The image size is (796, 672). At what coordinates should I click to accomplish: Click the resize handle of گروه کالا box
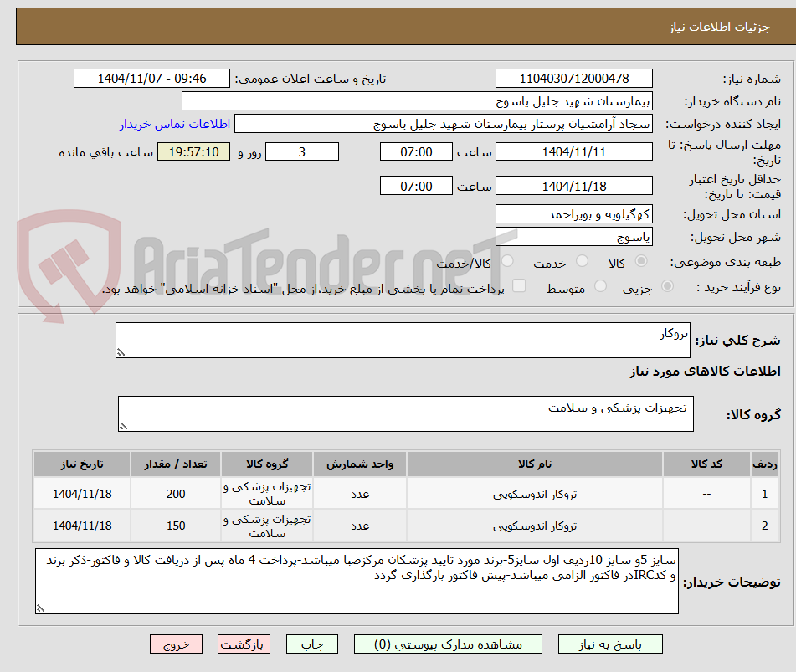click(x=123, y=426)
